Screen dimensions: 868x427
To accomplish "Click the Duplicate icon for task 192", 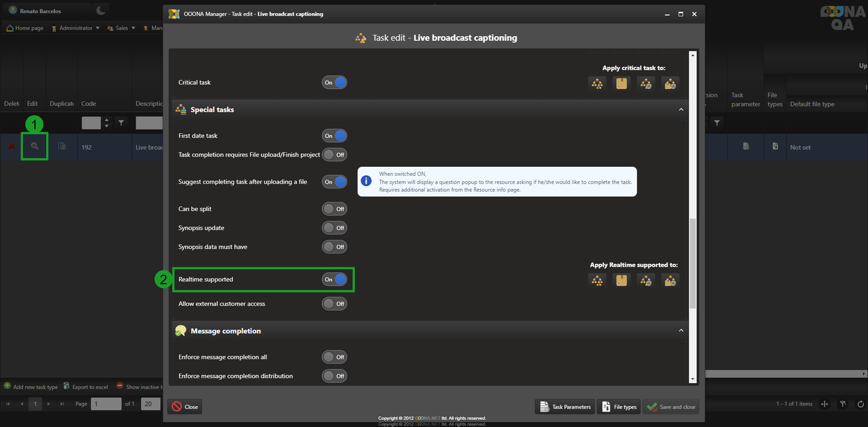I will (61, 146).
